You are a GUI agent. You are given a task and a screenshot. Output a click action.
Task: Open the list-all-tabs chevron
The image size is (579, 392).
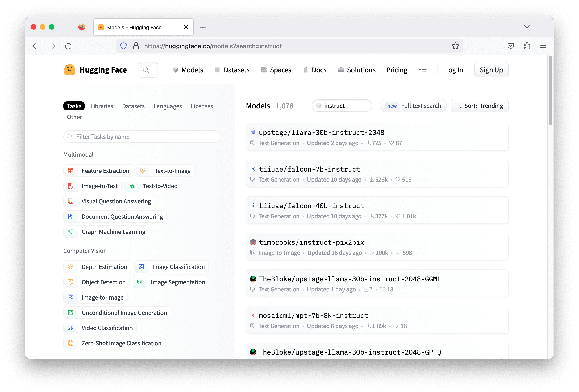[527, 27]
